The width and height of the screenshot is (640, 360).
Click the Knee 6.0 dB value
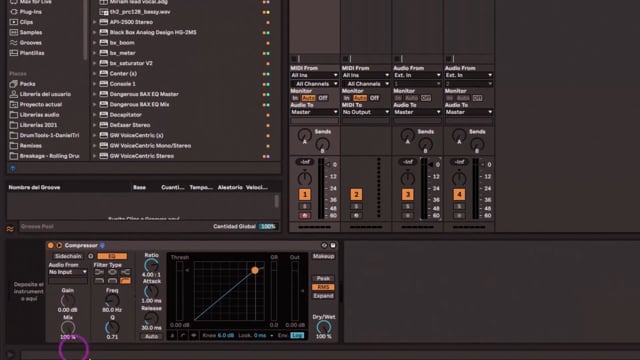click(226, 336)
